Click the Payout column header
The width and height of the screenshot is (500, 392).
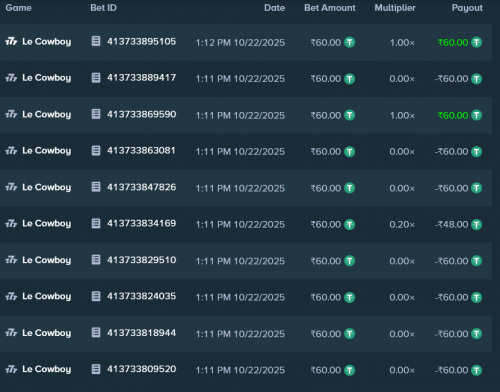467,8
